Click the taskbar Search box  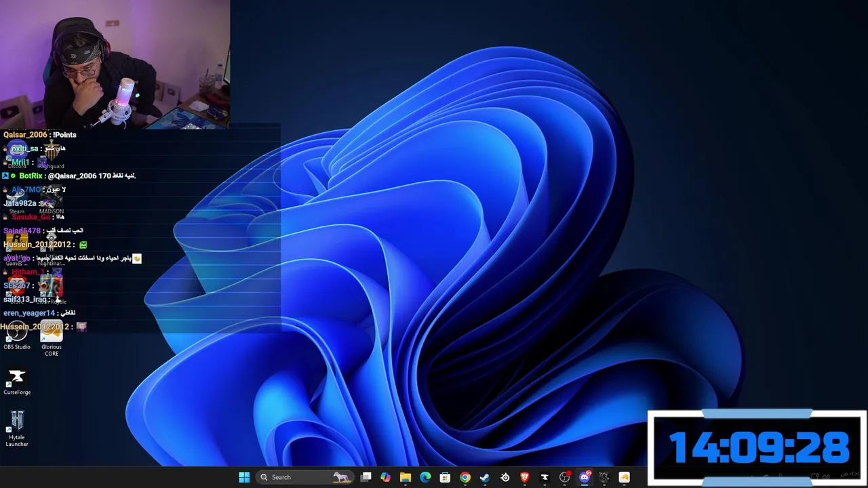[x=305, y=477]
